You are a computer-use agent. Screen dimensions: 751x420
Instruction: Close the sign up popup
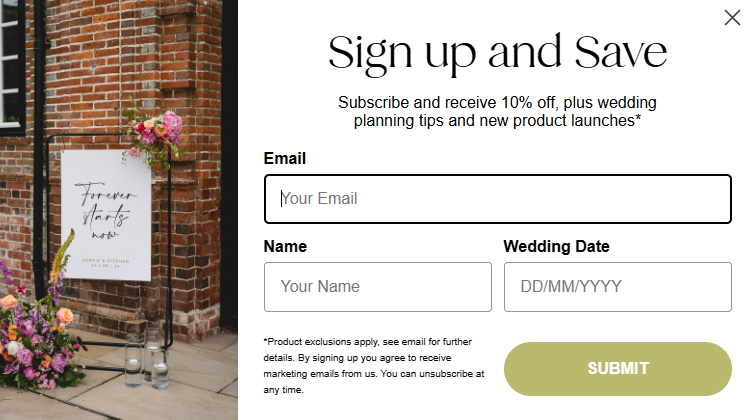[732, 17]
